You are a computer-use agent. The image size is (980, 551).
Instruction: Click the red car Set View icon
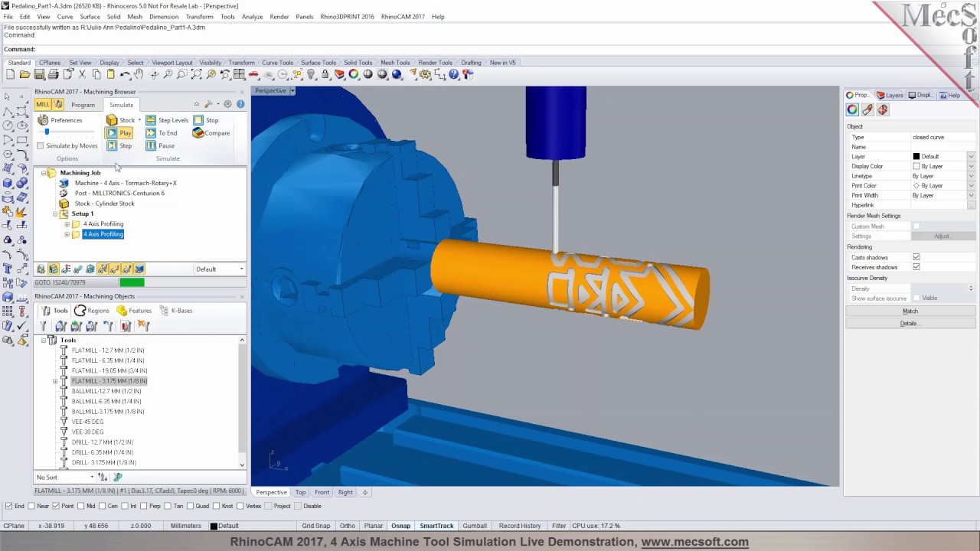click(253, 74)
